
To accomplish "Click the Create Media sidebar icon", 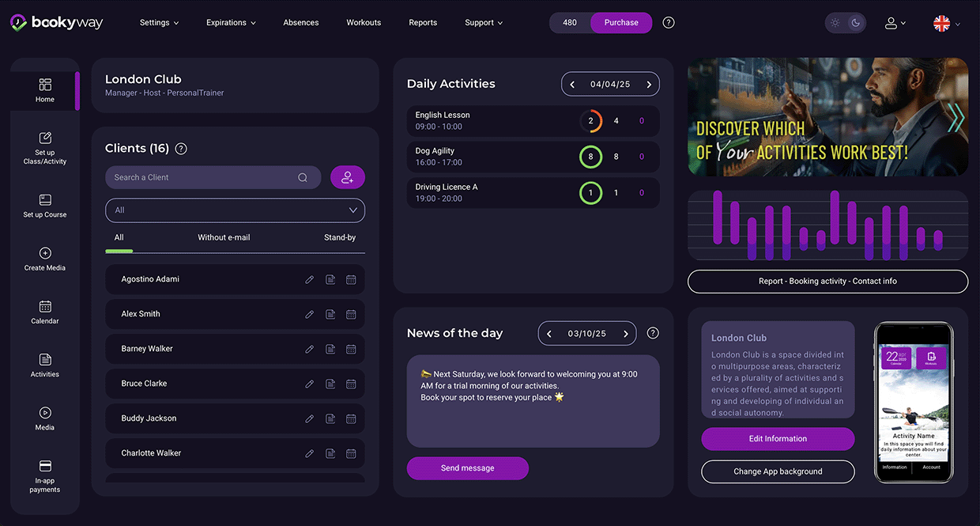I will (45, 259).
